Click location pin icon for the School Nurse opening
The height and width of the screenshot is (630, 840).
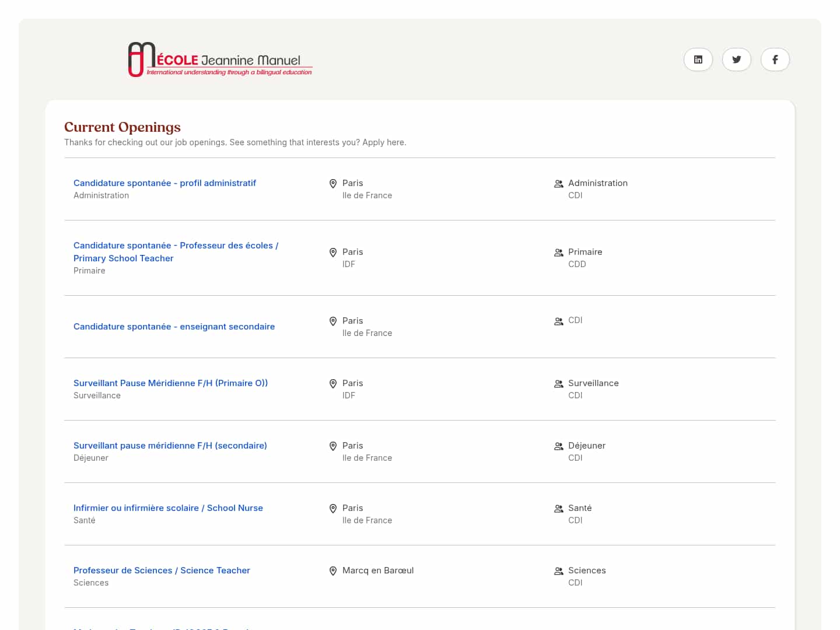pyautogui.click(x=333, y=509)
